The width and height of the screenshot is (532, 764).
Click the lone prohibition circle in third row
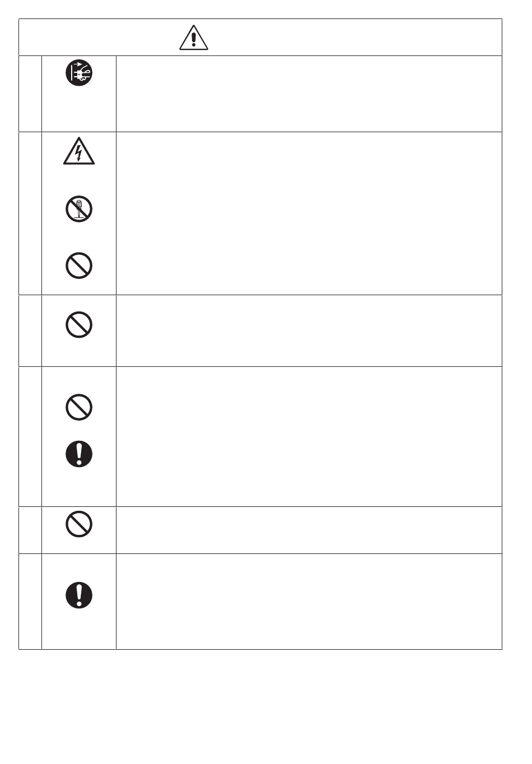(79, 324)
